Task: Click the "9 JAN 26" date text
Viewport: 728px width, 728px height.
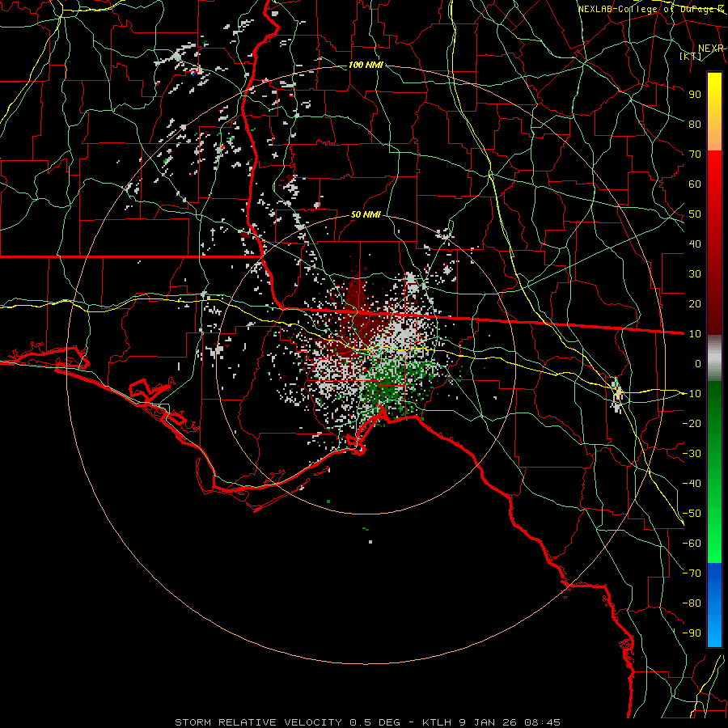Action: click(x=488, y=722)
